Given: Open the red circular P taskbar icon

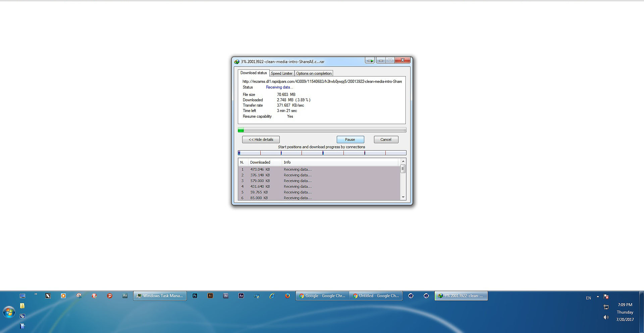Looking at the screenshot, I should 110,296.
